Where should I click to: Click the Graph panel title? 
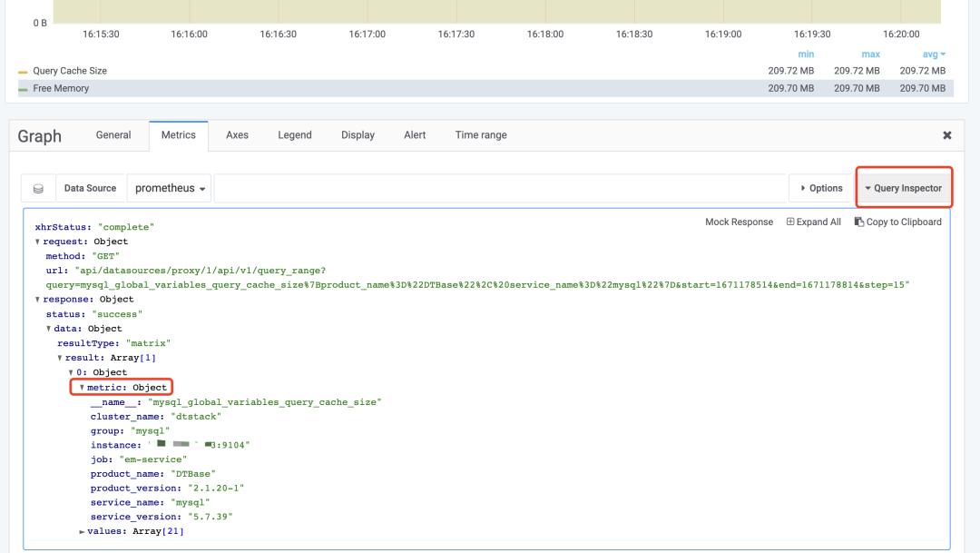click(x=39, y=135)
